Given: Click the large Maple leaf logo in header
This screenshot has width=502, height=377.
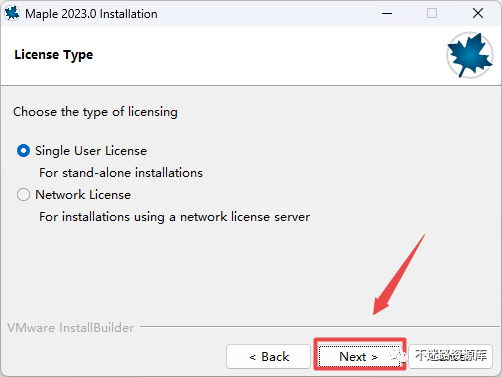Looking at the screenshot, I should pos(470,55).
